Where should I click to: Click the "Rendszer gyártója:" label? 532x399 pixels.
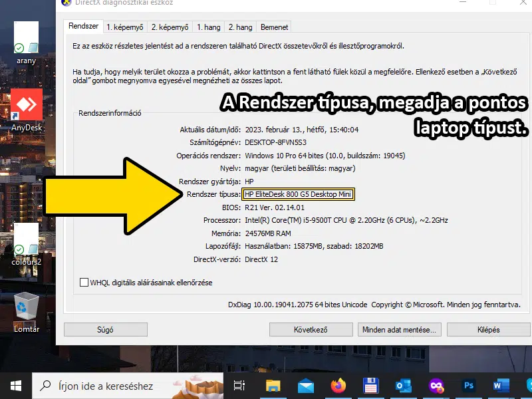tap(210, 182)
